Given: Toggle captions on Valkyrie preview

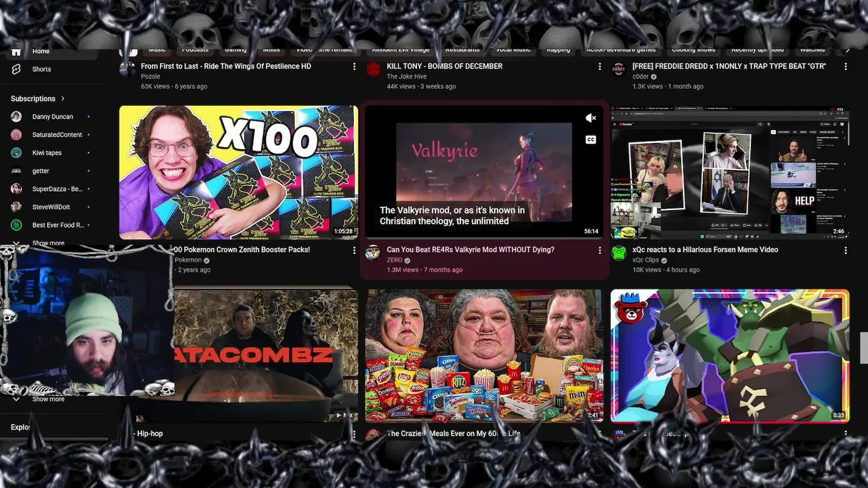Looking at the screenshot, I should [591, 140].
